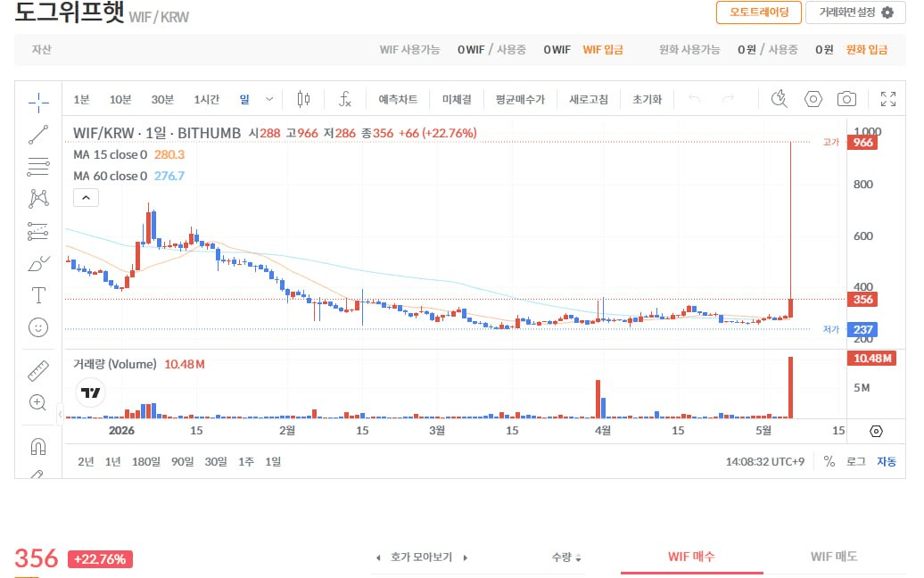Open the indicators fx menu
Screen dimensions: 924x578
coord(345,99)
